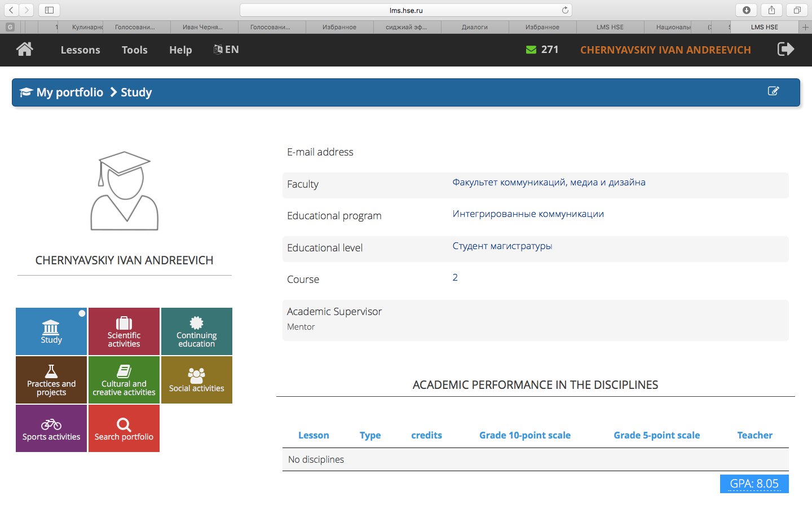The width and height of the screenshot is (812, 505).
Task: Open the messages envelope icon
Action: (531, 50)
